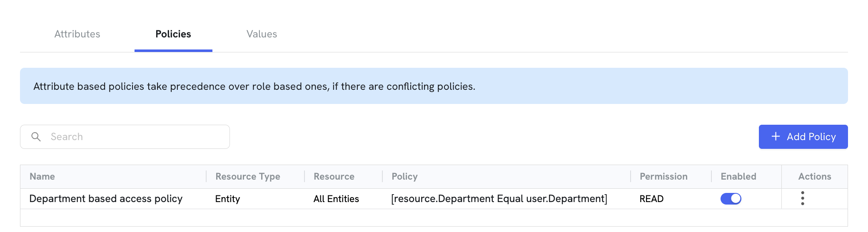Click the READ permission cell
The image size is (868, 232).
651,199
